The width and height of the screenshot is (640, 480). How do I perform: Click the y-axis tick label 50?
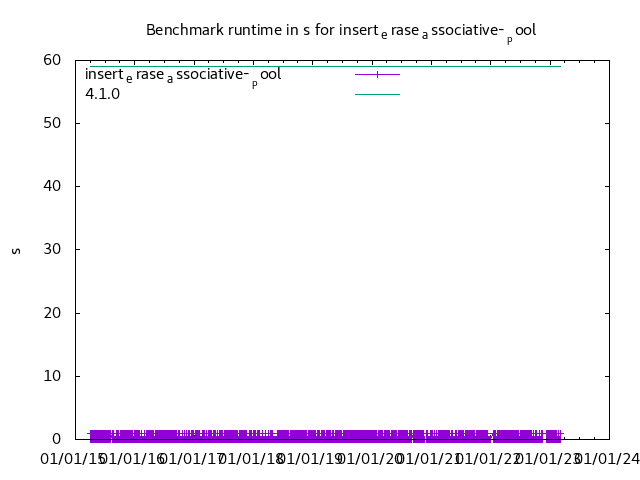tap(52, 123)
